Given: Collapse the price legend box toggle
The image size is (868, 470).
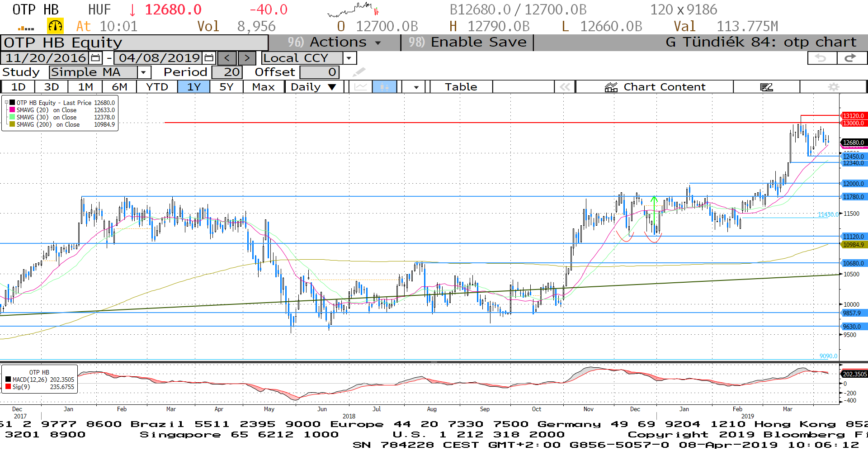Looking at the screenshot, I should pos(6,103).
